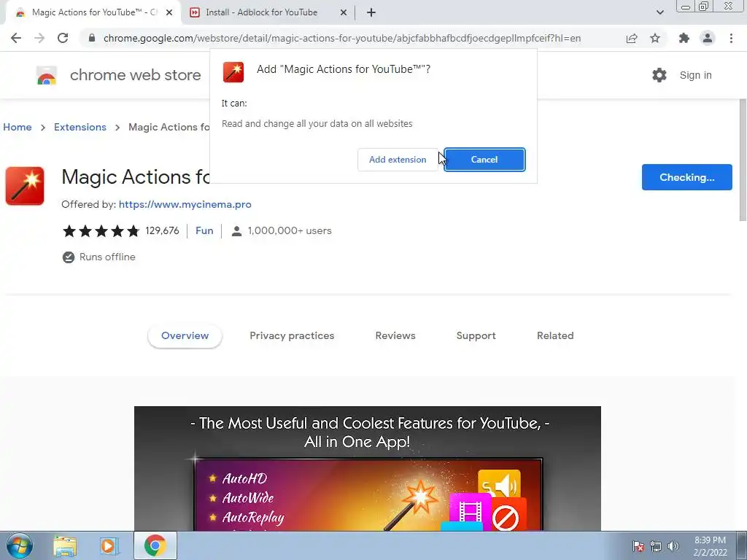747x560 pixels.
Task: Open the Extensions puzzle piece menu
Action: [684, 38]
